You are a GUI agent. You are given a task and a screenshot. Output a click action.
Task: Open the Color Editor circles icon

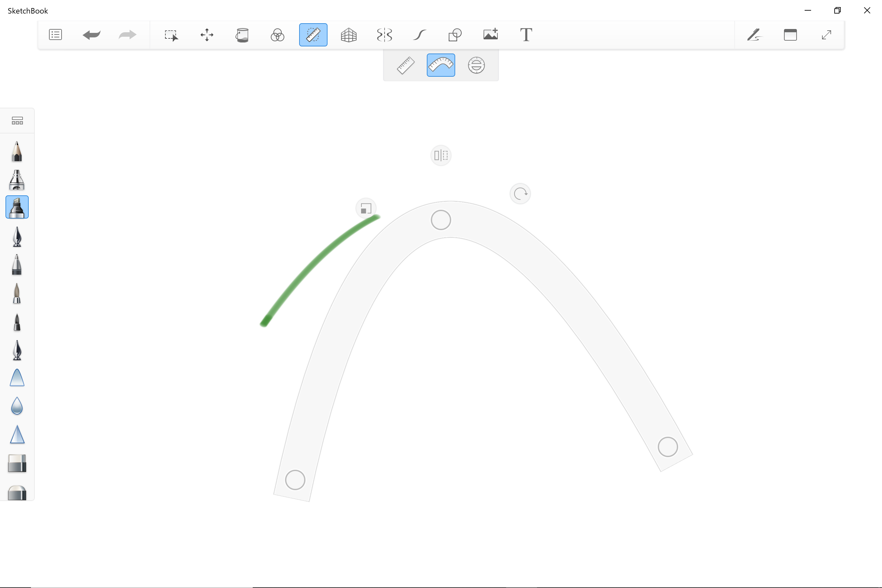278,35
